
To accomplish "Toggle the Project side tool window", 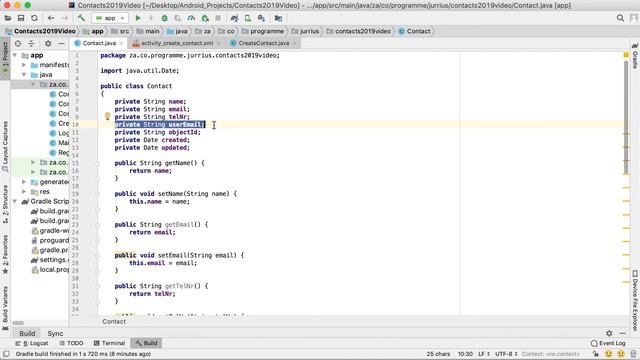I will point(5,58).
